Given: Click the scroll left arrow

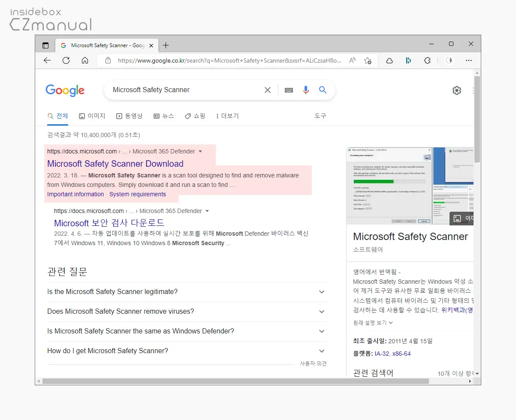Looking at the screenshot, I should tap(39, 381).
